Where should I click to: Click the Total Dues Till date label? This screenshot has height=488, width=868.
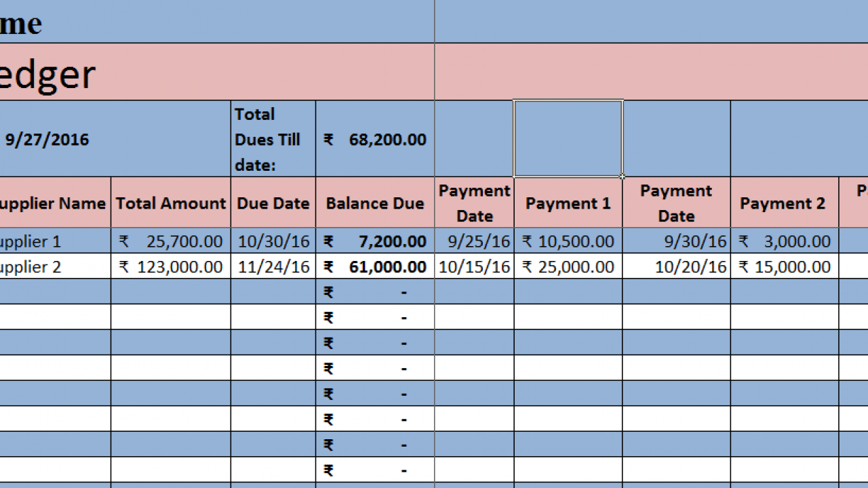point(273,139)
